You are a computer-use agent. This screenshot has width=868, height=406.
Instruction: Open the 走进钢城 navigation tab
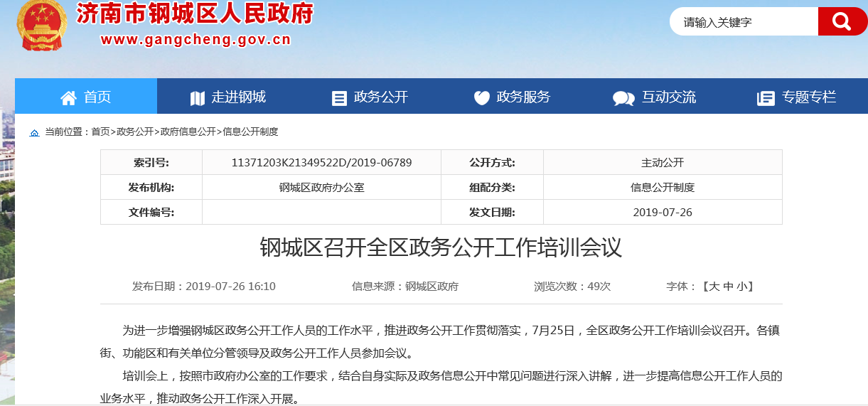click(228, 96)
